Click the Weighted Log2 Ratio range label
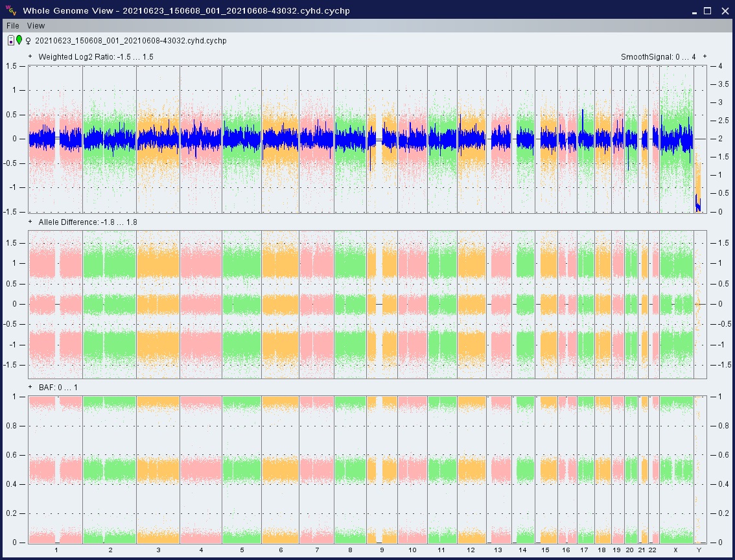Viewport: 735px width, 560px height. point(96,57)
